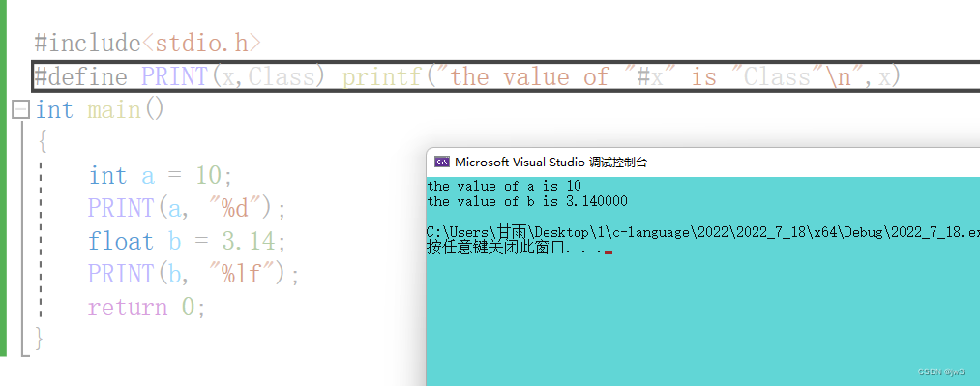
Task: Click console output 'the value of a is 10'
Action: pos(504,186)
